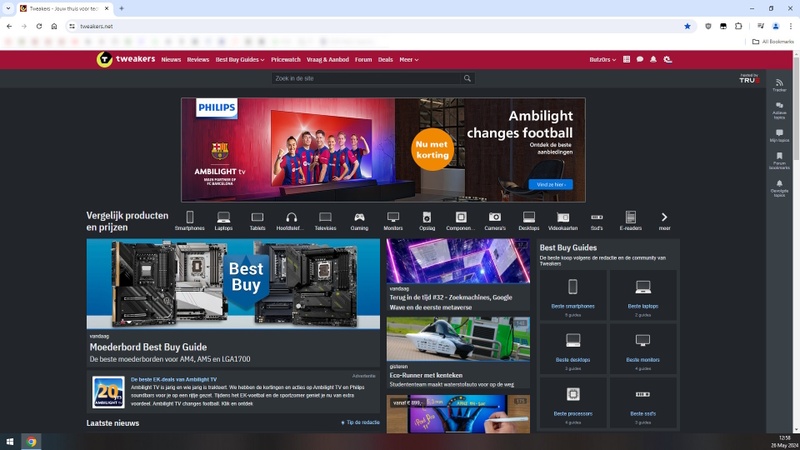Open the Videokaarten category icon
This screenshot has height=450, width=800.
[563, 221]
